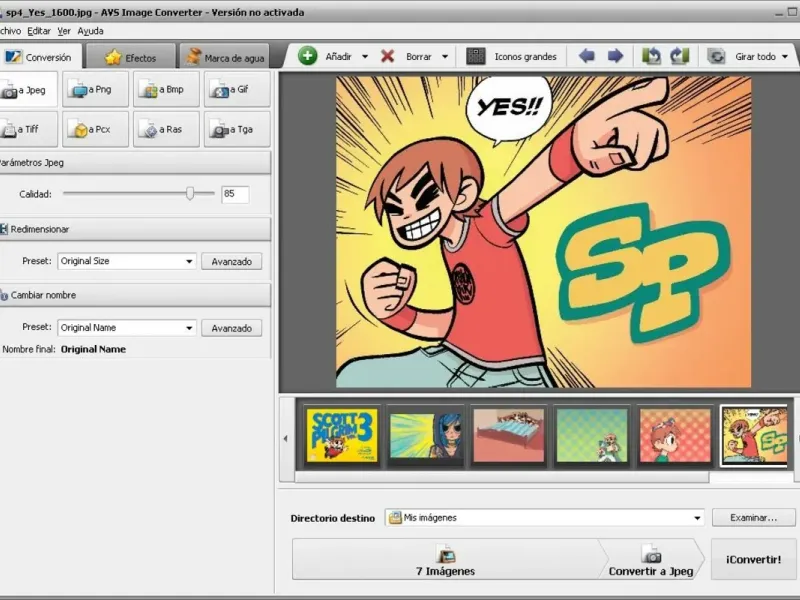Open the Redimensionar Preset Original Size dropdown

[x=127, y=261]
